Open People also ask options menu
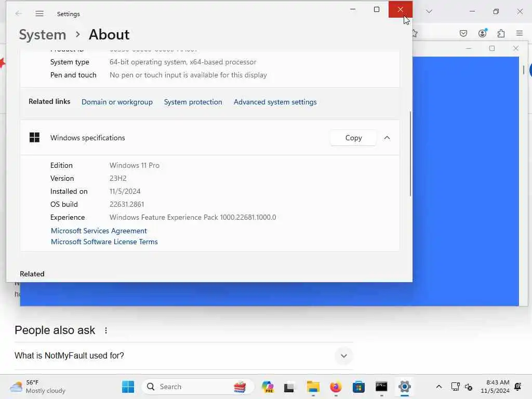 pyautogui.click(x=106, y=330)
